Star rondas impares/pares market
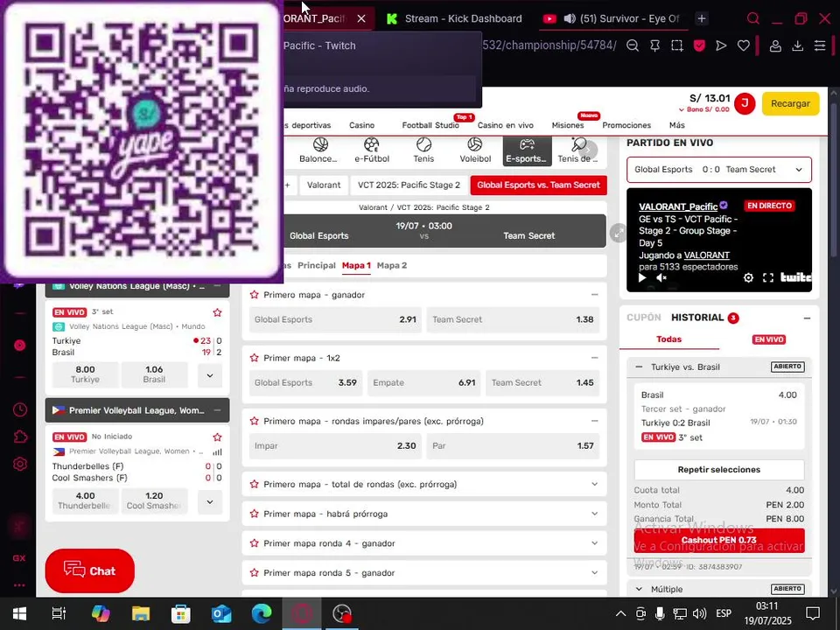The width and height of the screenshot is (840, 630). 255,421
